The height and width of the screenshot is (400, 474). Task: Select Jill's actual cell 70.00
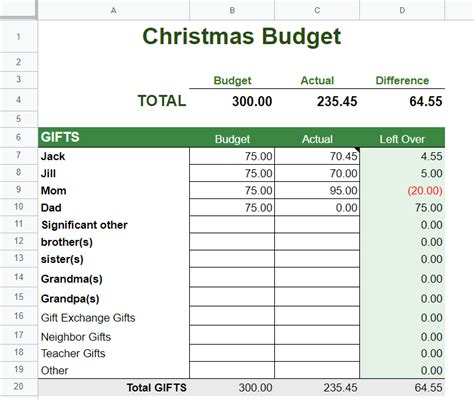click(x=317, y=173)
